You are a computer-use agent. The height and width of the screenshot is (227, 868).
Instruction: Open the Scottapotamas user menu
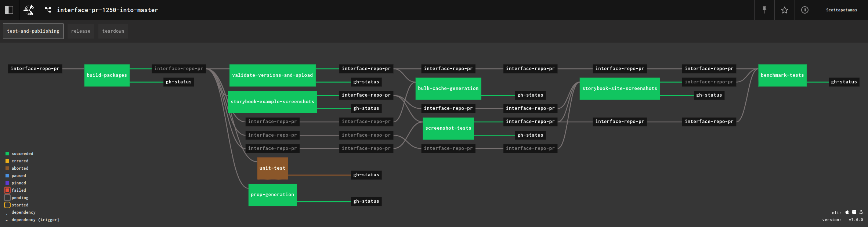(842, 10)
